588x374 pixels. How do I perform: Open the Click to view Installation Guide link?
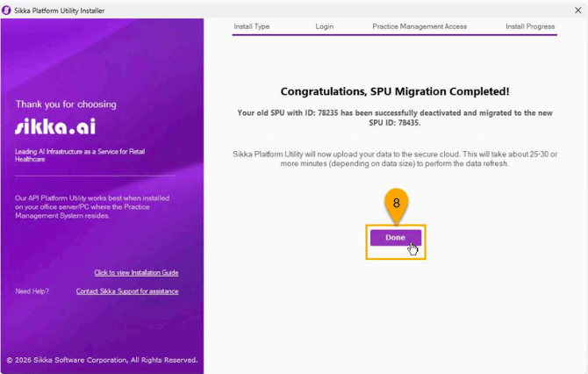tap(136, 273)
